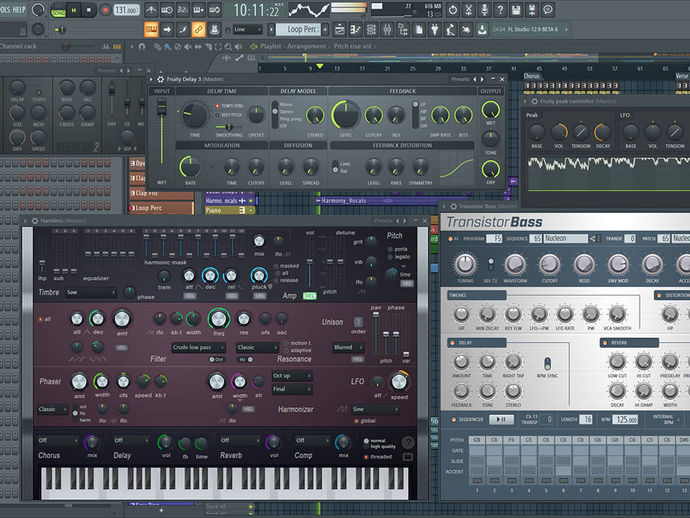Click the green Amp VEL button in Harmless
The height and width of the screenshot is (518, 690).
[x=310, y=296]
